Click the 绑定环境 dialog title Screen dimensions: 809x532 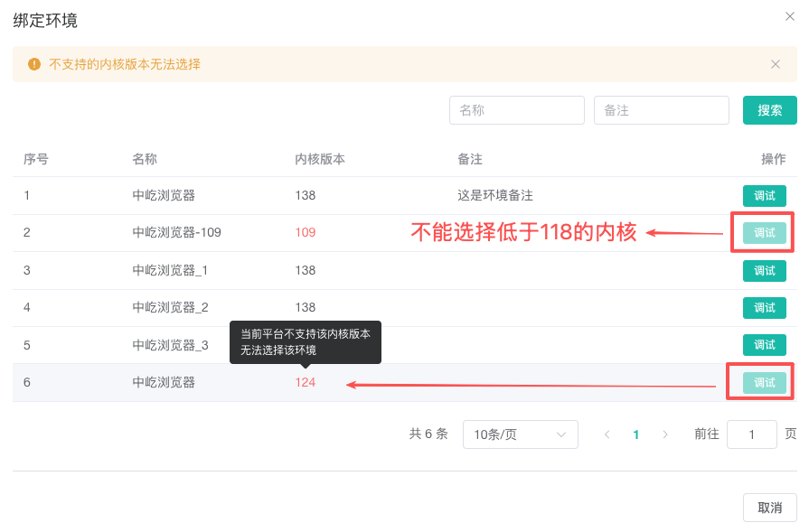(x=45, y=21)
